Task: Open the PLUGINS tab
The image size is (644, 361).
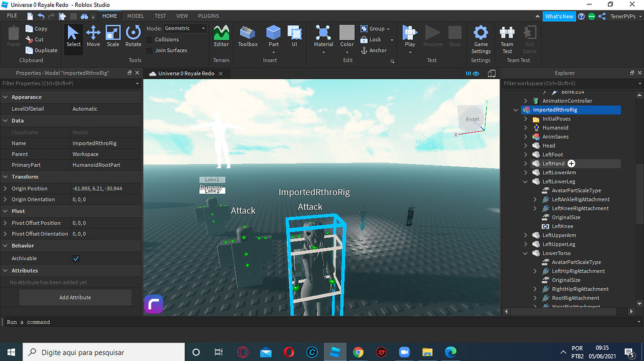Action: click(208, 16)
